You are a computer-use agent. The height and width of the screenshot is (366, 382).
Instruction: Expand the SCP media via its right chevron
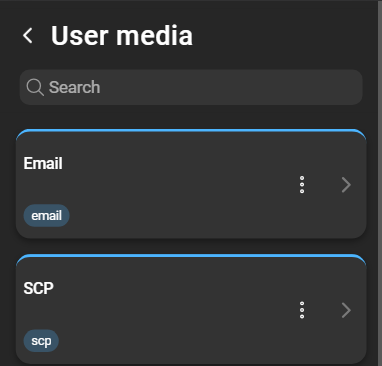click(x=346, y=310)
